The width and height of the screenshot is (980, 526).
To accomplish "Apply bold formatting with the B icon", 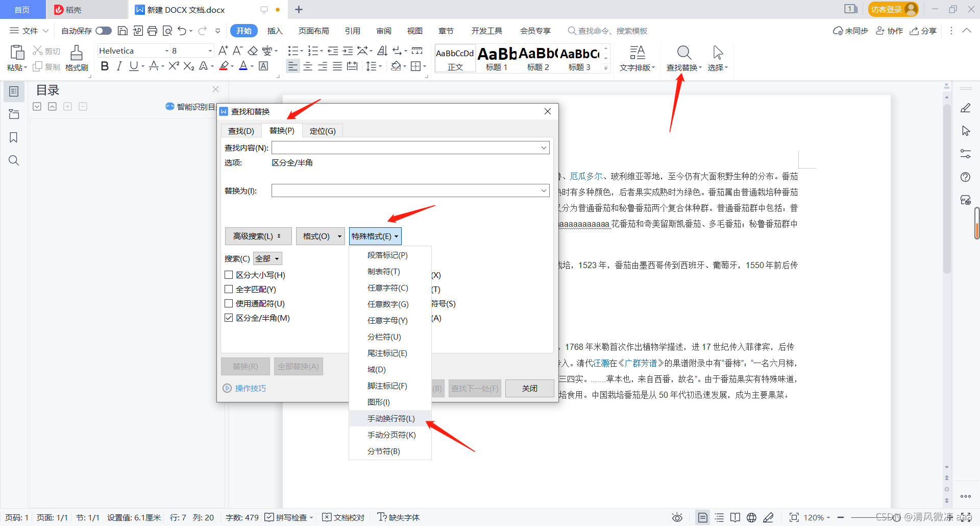I will 105,66.
